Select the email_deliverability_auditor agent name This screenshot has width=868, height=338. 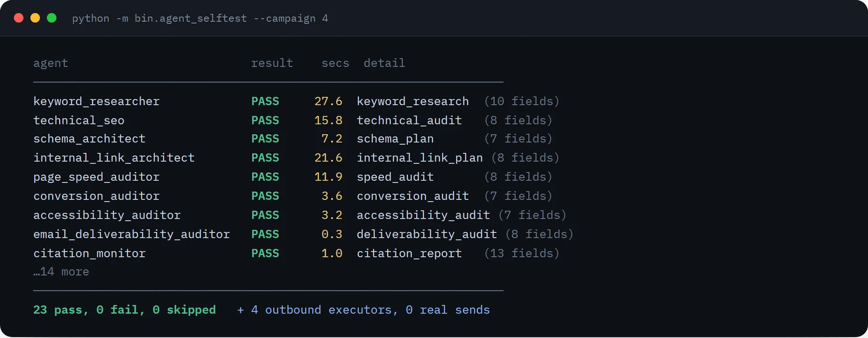point(132,234)
